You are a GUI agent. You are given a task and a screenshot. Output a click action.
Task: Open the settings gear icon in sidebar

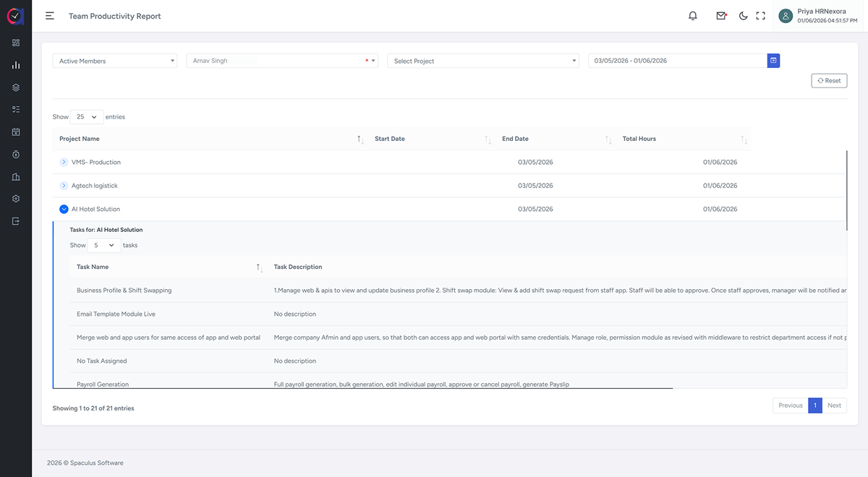click(16, 199)
